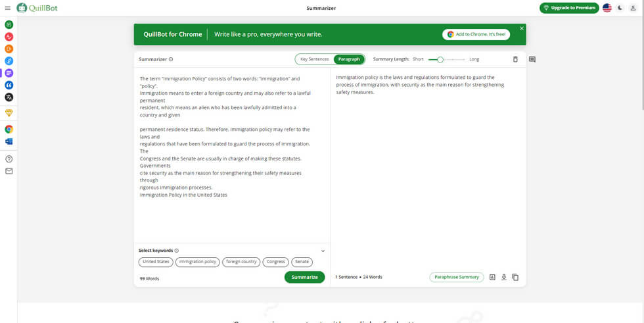Switch to Key Sentences mode

[314, 59]
